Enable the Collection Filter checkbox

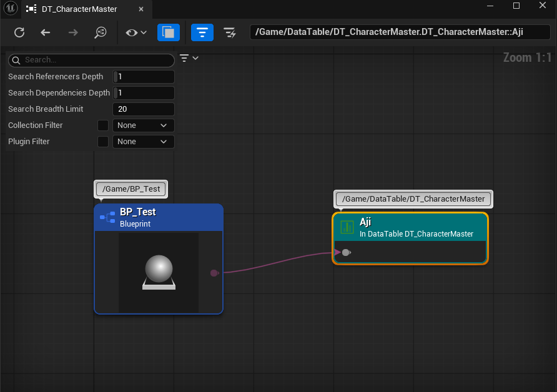click(x=103, y=125)
